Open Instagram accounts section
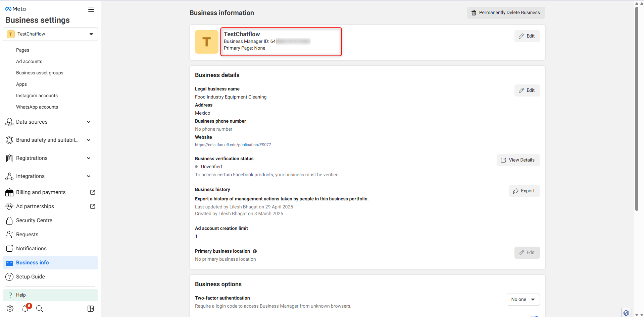644x317 pixels. point(37,96)
